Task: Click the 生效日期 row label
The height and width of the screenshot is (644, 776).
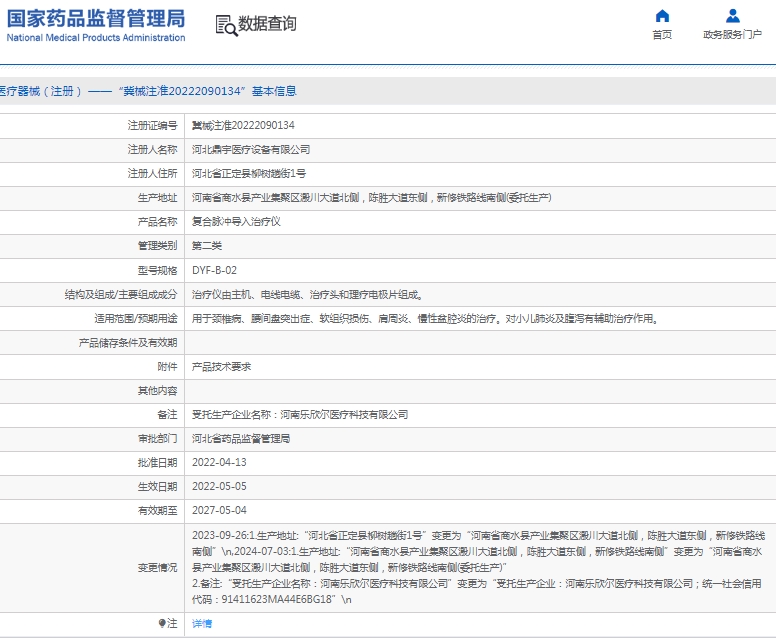Action: (x=157, y=487)
